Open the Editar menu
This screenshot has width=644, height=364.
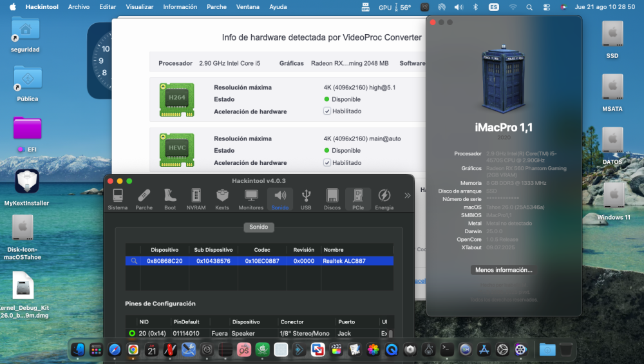tap(108, 7)
